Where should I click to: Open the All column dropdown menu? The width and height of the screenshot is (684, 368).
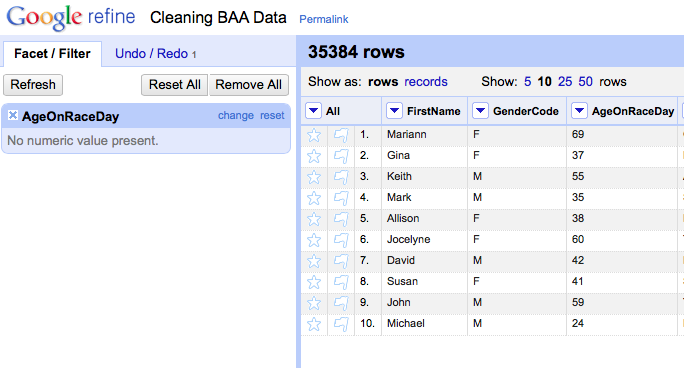point(313,111)
